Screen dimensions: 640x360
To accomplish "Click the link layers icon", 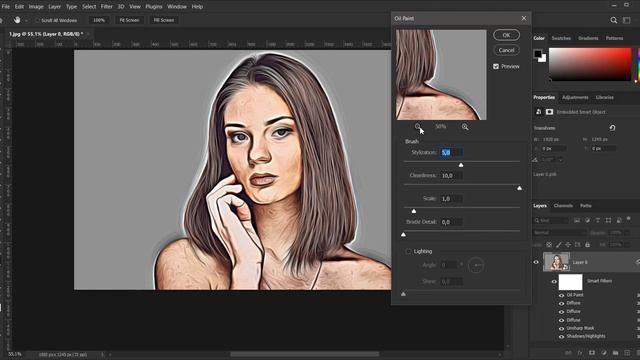I will [568, 353].
